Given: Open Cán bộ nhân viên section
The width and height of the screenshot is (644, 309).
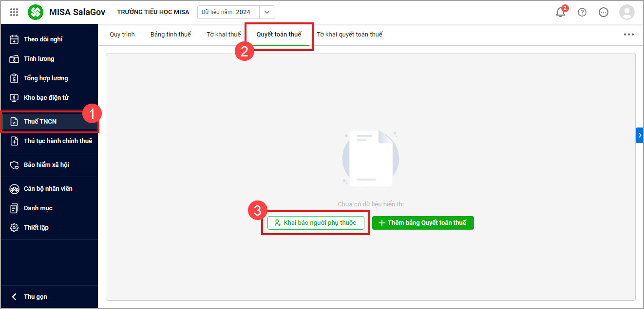Looking at the screenshot, I should (48, 188).
